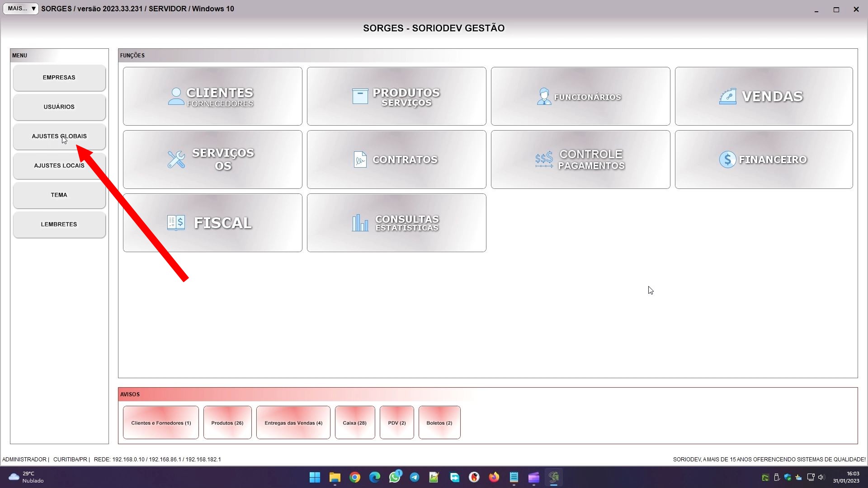This screenshot has width=868, height=488.
Task: Open Lembretes from the menu
Action: click(59, 225)
